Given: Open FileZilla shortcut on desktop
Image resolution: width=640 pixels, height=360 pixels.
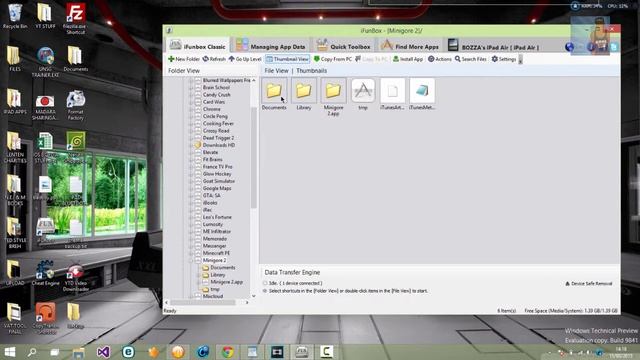Looking at the screenshot, I should tap(76, 18).
